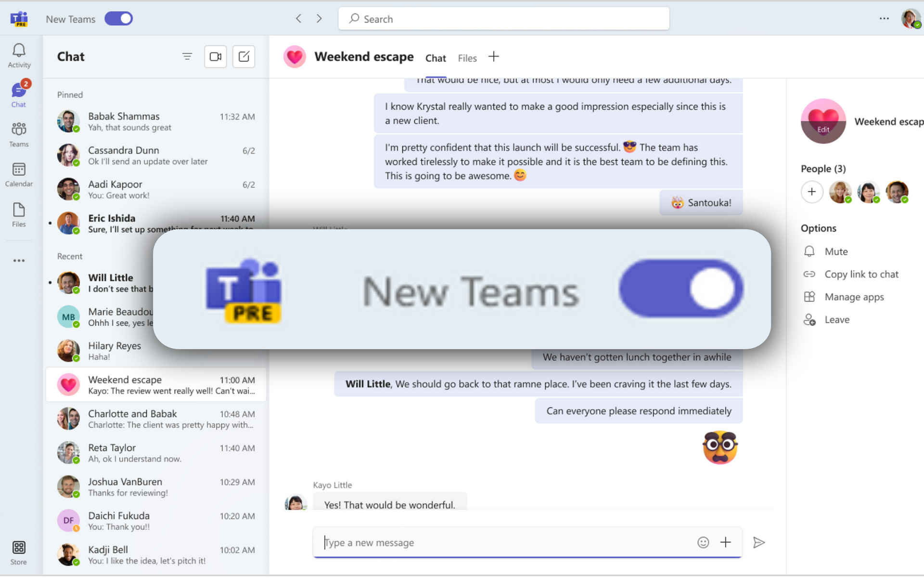Viewport: 924px width, 578px height.
Task: Go back in navigation history
Action: tap(298, 19)
